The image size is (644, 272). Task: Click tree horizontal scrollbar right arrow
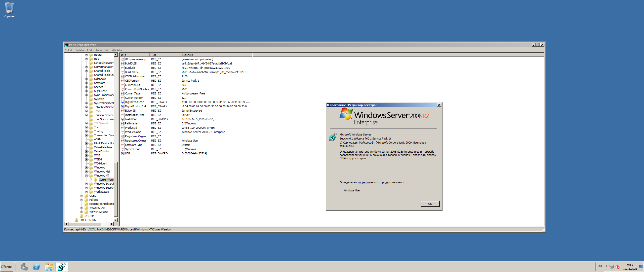[x=112, y=224]
